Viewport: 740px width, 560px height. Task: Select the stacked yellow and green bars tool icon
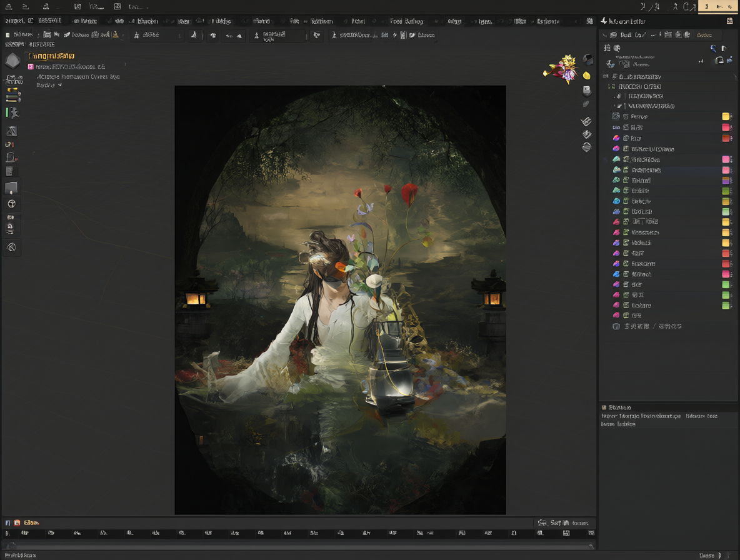point(12,95)
